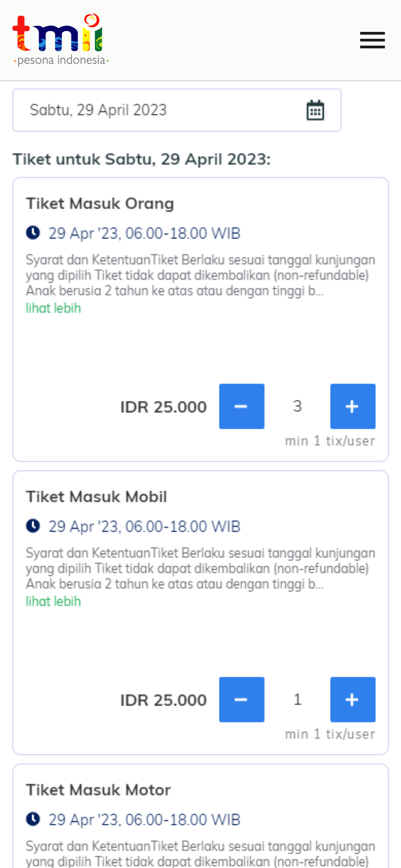Image resolution: width=401 pixels, height=868 pixels.
Task: Click the Mobil ticket quantity value 1
Action: point(297,699)
